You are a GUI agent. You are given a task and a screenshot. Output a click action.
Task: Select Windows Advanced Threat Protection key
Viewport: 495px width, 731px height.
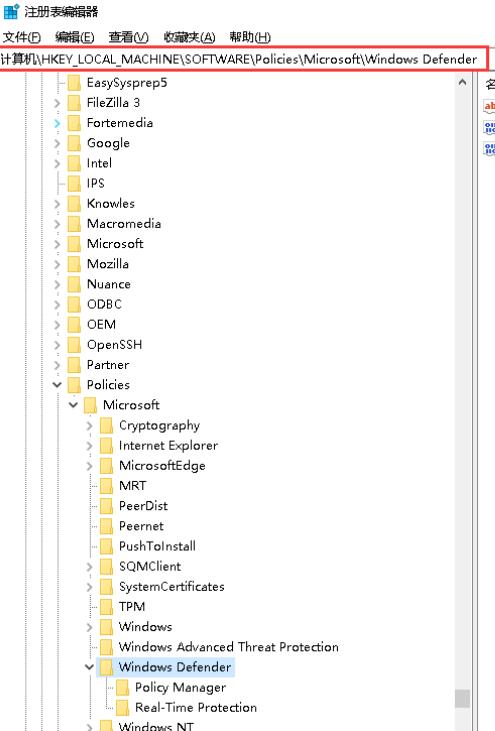tap(228, 647)
